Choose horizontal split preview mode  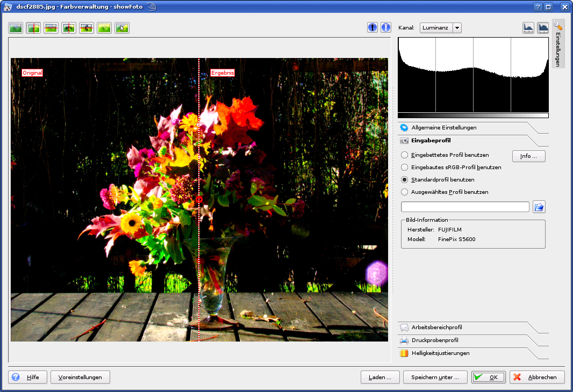tap(51, 28)
